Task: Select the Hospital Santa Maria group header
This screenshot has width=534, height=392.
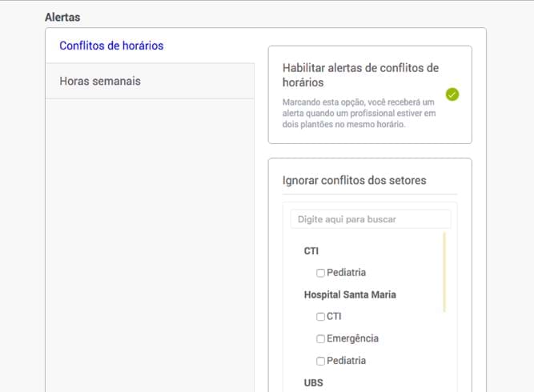Action: click(350, 294)
